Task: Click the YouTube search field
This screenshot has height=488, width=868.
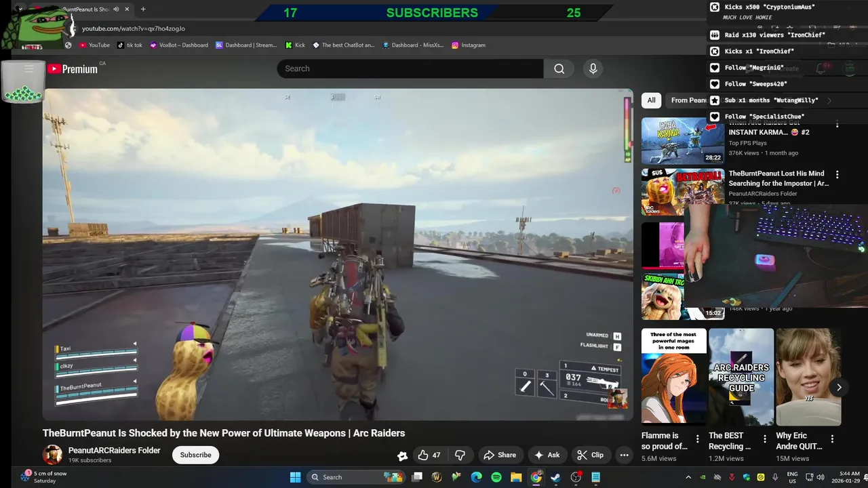Action: click(x=410, y=68)
